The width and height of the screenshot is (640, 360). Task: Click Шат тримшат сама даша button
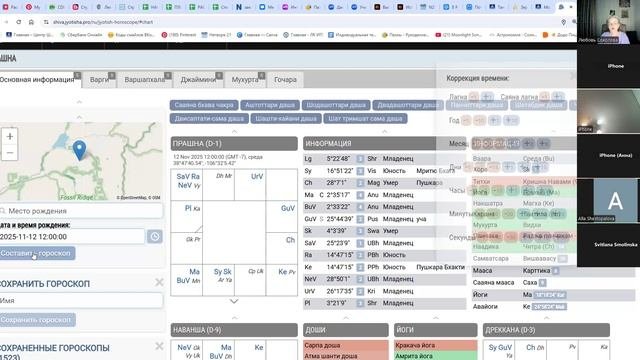pos(365,119)
